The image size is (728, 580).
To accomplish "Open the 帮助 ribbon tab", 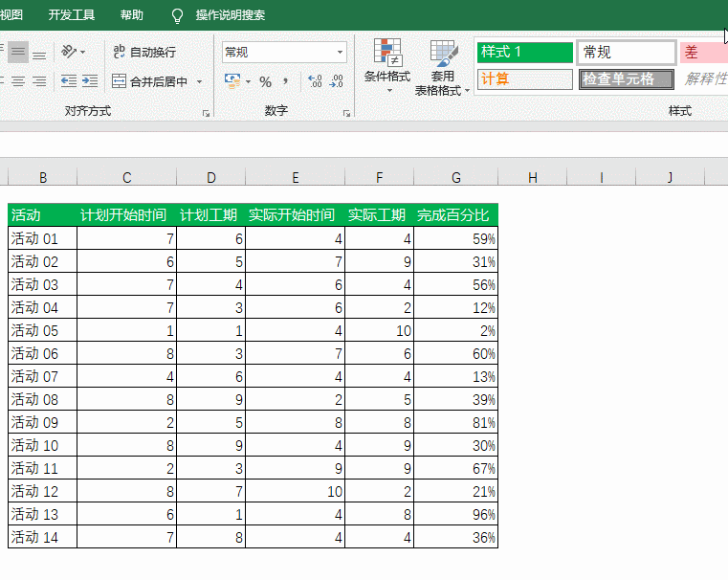I will point(131,15).
